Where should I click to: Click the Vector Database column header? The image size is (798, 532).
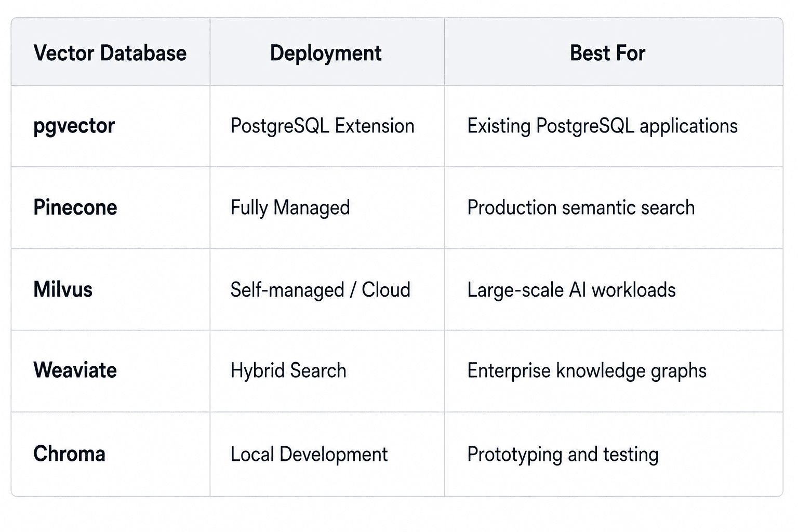[x=110, y=53]
